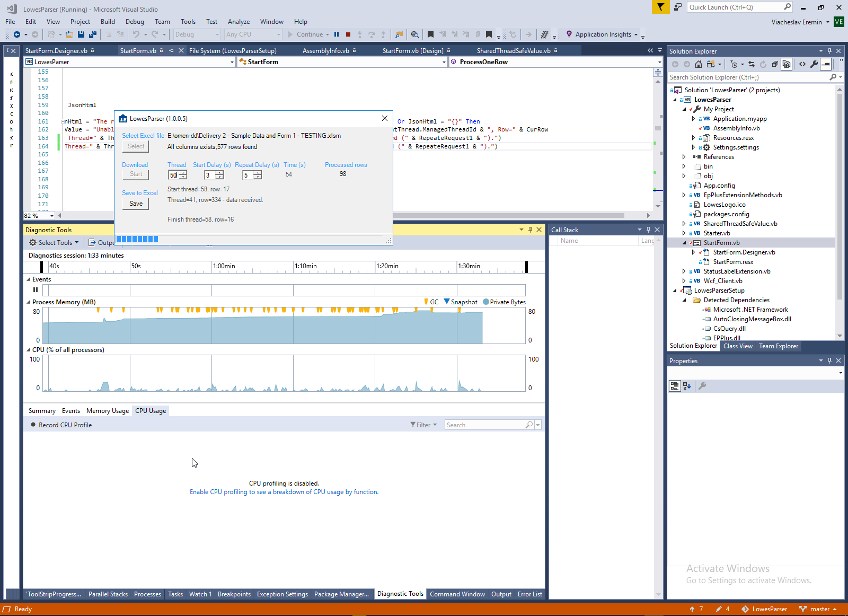This screenshot has height=616, width=848.
Task: Click the Pending Changes Filter clock icon
Action: 734,64
